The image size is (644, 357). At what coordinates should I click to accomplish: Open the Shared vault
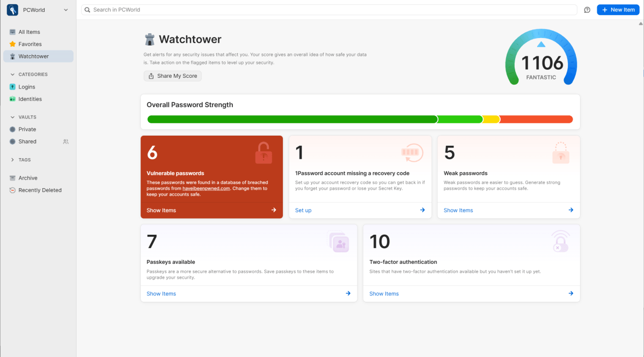tap(27, 142)
